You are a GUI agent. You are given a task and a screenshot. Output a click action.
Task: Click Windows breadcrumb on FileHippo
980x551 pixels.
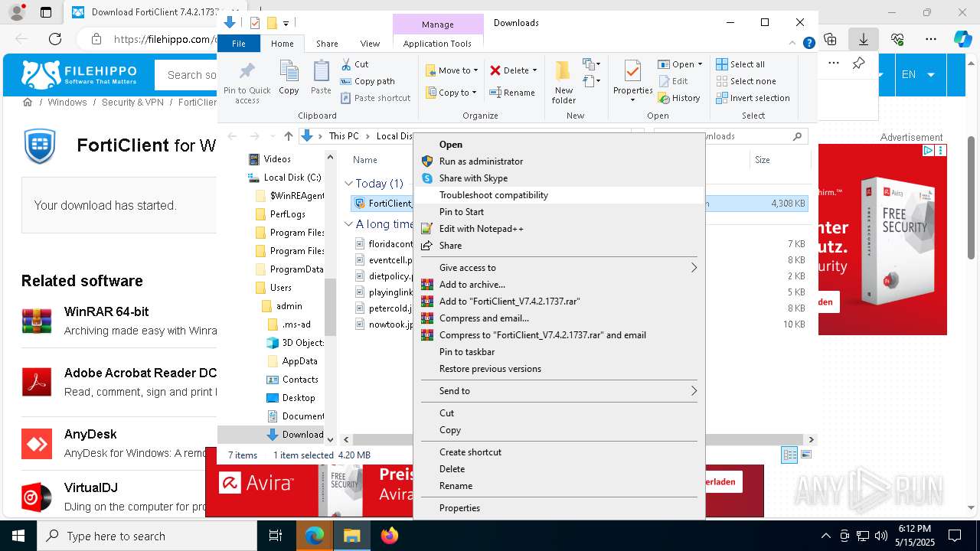click(x=67, y=102)
